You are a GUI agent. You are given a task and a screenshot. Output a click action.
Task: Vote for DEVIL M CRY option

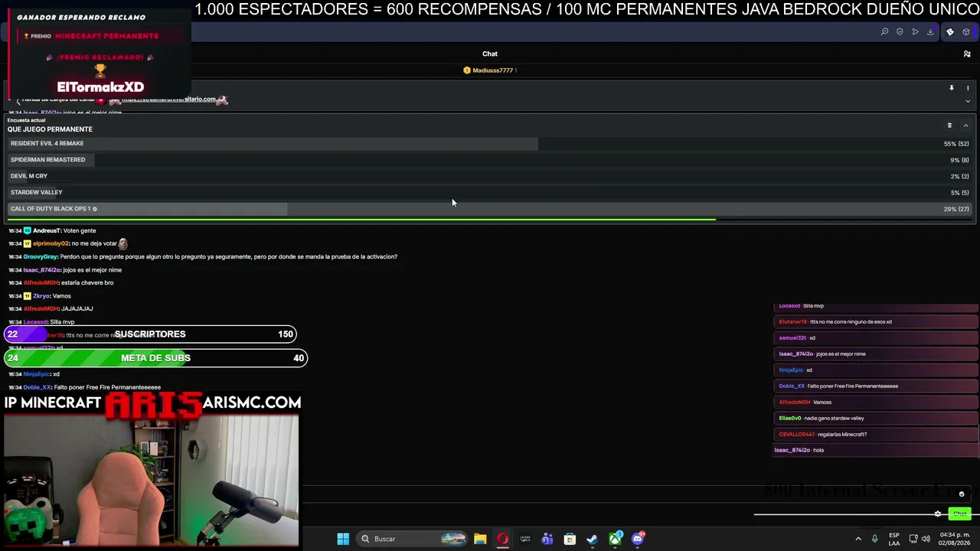pos(490,176)
